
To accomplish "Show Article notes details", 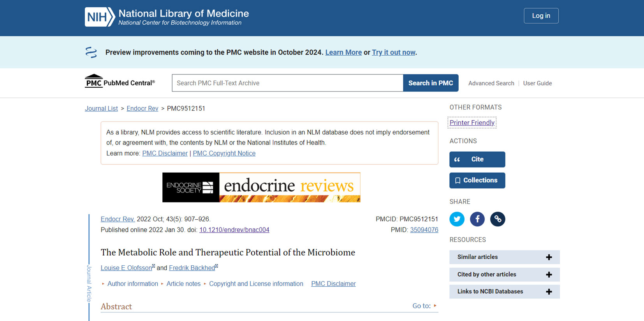I will pos(183,284).
